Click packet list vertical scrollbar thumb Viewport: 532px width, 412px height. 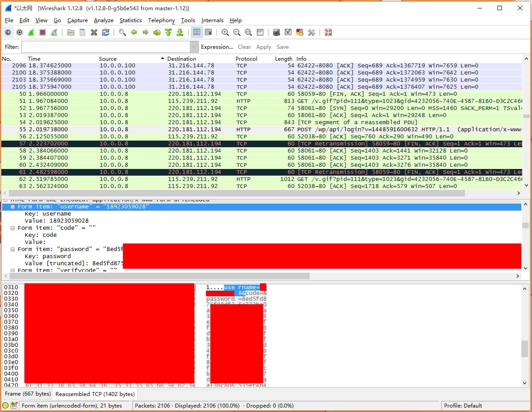tap(526, 116)
